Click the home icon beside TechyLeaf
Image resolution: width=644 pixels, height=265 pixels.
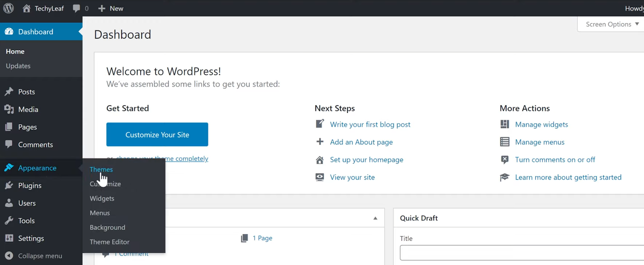[27, 8]
